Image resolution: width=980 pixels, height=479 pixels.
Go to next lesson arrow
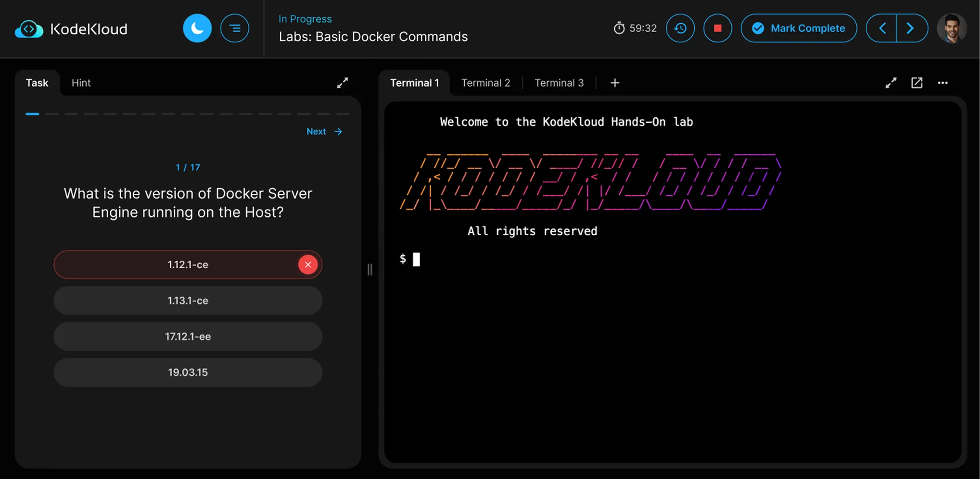click(912, 28)
